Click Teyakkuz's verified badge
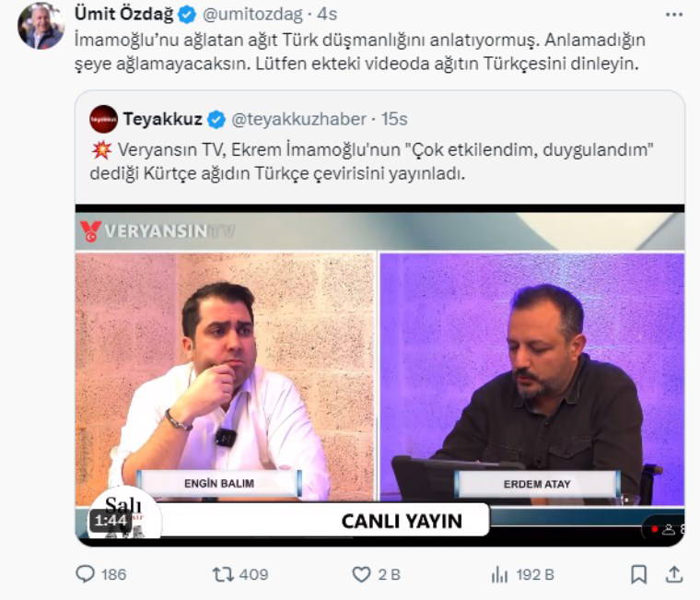This screenshot has height=600, width=700. point(217,120)
